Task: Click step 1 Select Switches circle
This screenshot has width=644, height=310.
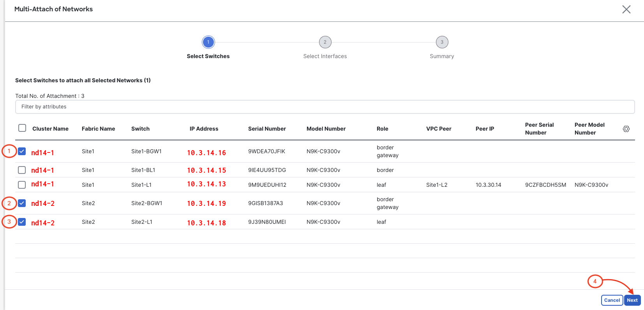Action: point(208,42)
